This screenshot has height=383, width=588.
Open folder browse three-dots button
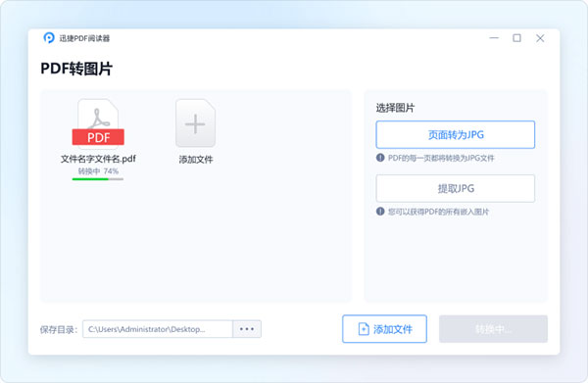(x=247, y=329)
